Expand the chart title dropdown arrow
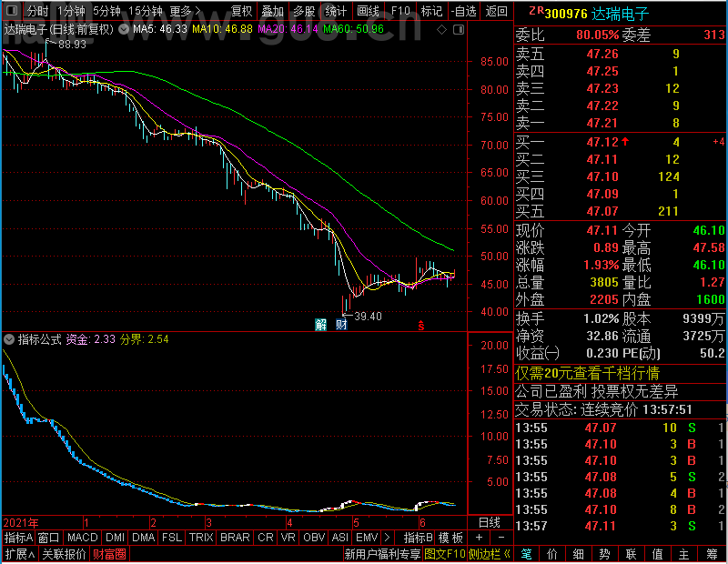This screenshot has width=728, height=564. (x=124, y=29)
